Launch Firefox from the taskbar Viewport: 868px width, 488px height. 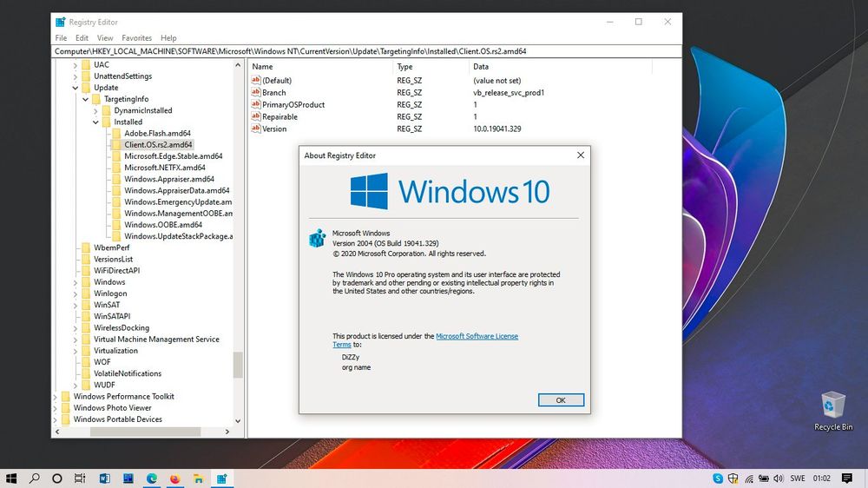tap(175, 478)
